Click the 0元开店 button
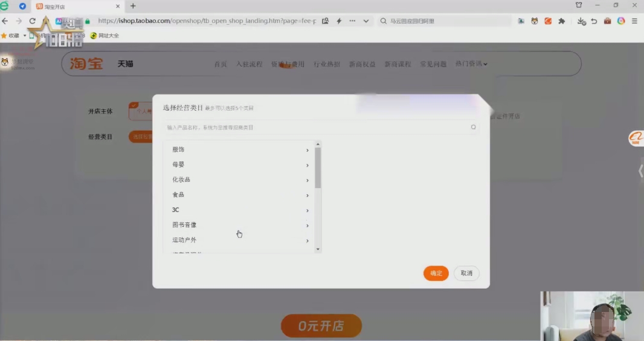The height and width of the screenshot is (341, 644). pyautogui.click(x=321, y=326)
